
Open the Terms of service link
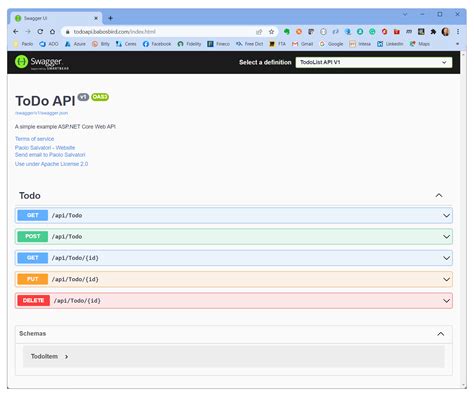click(34, 139)
